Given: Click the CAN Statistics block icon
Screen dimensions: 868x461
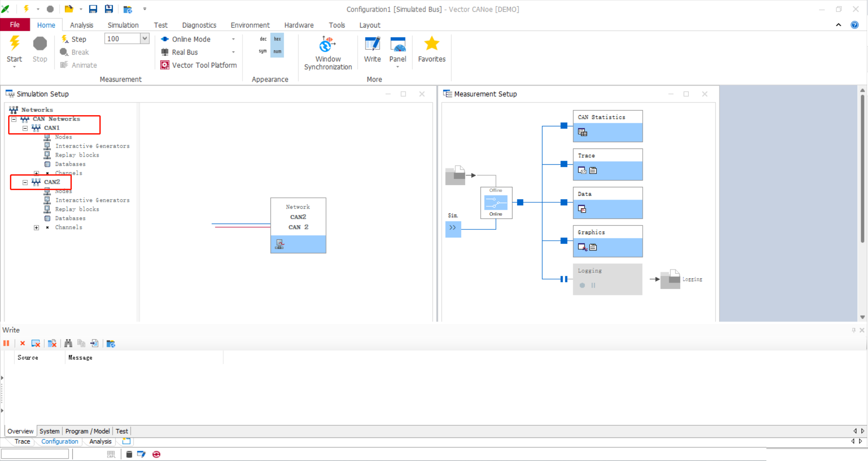Looking at the screenshot, I should click(x=583, y=132).
